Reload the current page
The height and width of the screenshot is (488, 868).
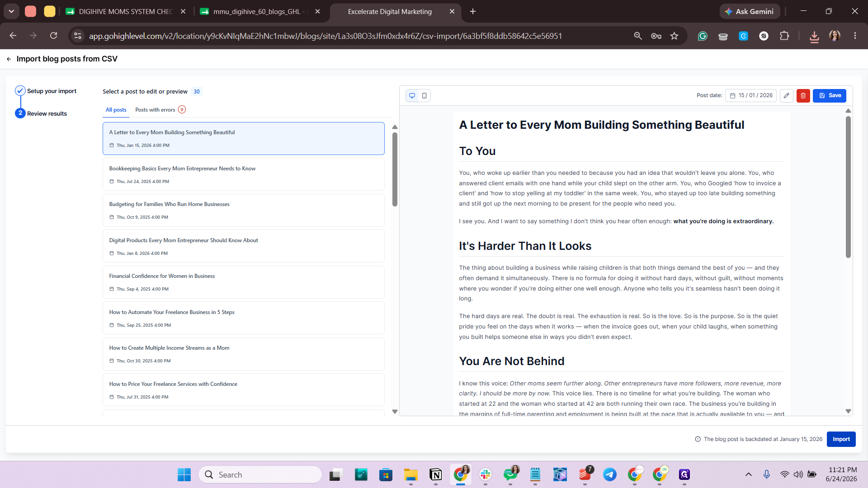pos(53,36)
